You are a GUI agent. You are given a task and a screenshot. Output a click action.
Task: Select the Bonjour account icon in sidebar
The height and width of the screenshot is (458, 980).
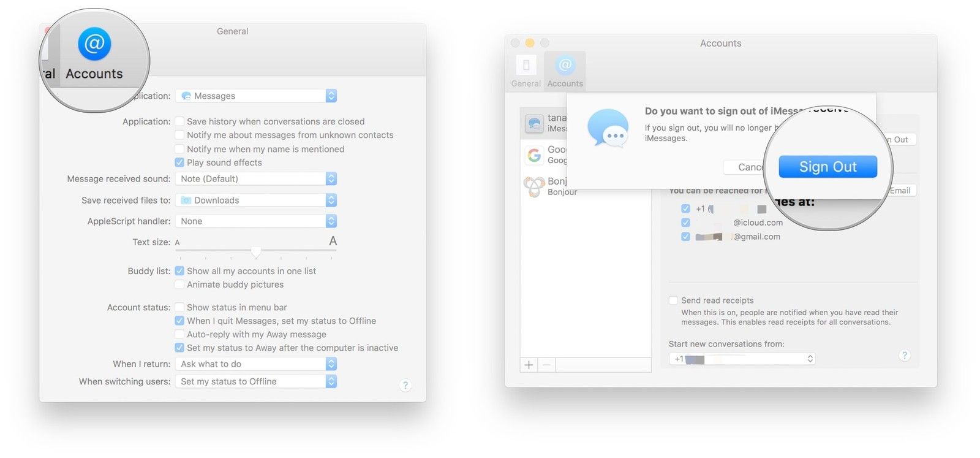pyautogui.click(x=534, y=186)
